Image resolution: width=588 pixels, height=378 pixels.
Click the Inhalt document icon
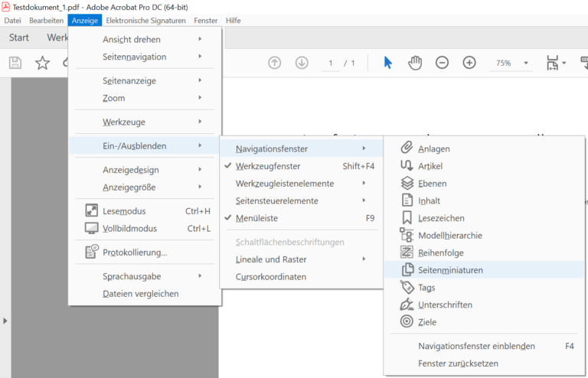coord(407,200)
